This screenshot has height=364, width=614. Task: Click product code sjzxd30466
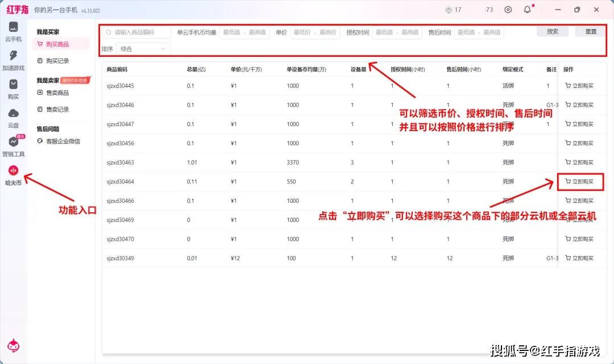click(120, 200)
